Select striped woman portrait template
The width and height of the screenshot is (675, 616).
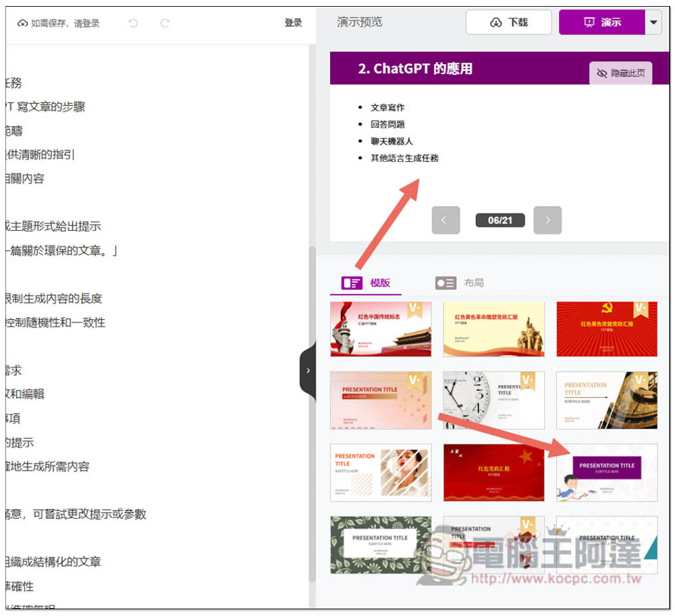click(x=381, y=473)
